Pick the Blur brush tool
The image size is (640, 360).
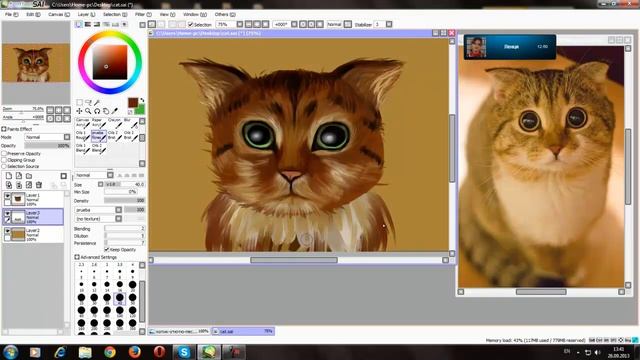(x=131, y=122)
